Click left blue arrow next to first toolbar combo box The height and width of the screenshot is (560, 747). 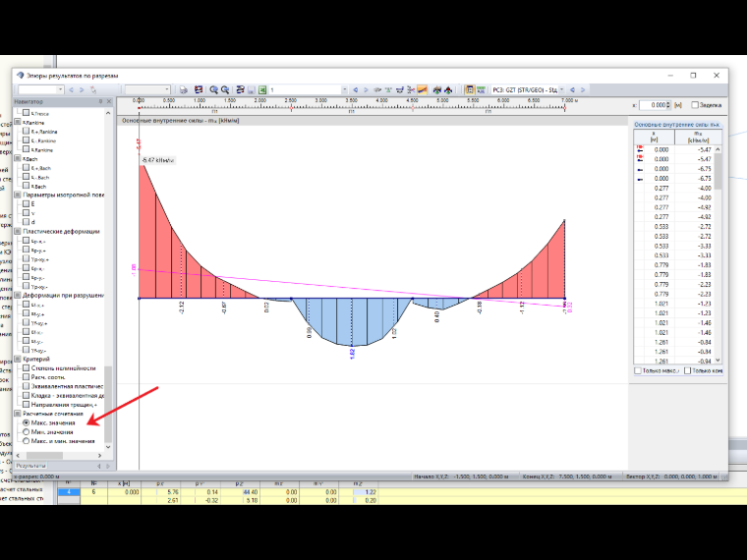point(72,90)
